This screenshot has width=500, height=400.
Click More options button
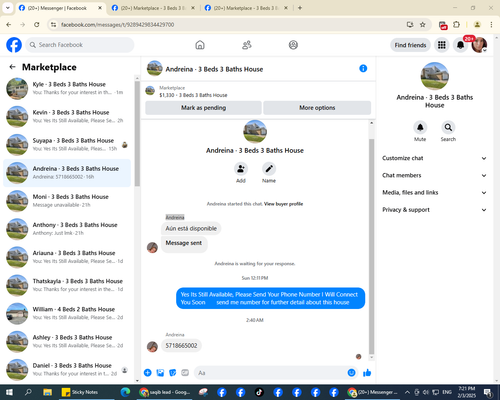coord(317,108)
